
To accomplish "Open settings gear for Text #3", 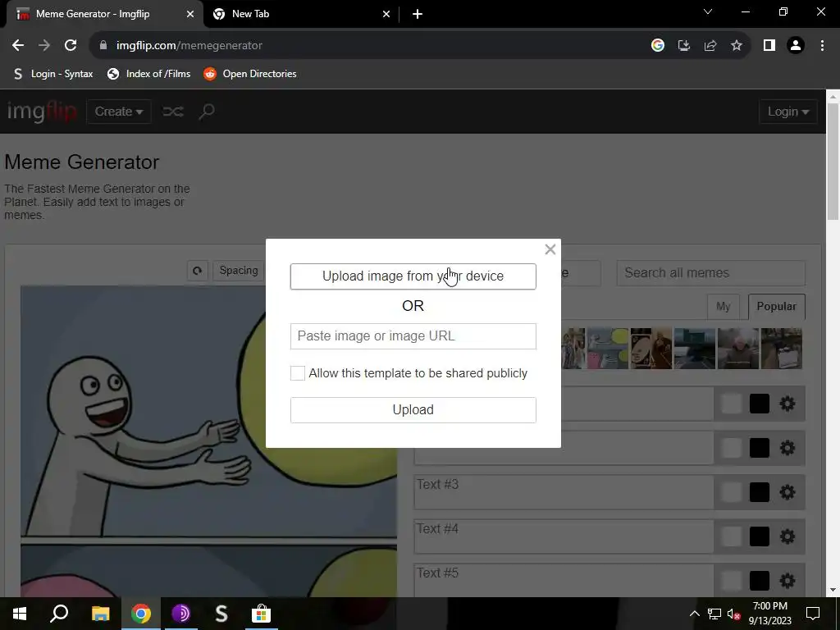I will [787, 492].
